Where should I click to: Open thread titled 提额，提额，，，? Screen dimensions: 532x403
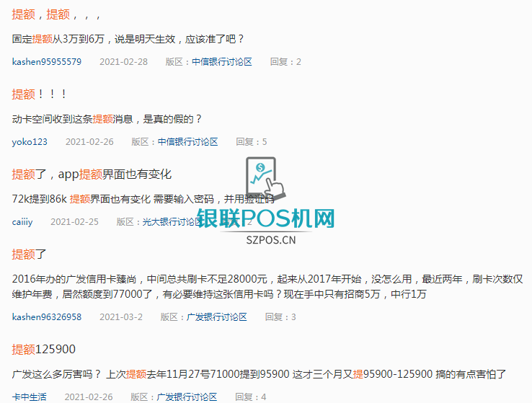tap(56, 14)
